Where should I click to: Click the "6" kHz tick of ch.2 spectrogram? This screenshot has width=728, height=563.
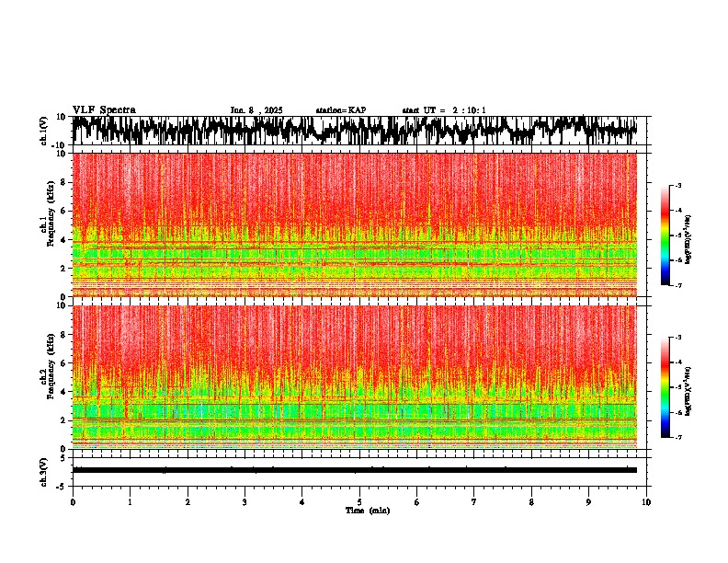coord(64,363)
